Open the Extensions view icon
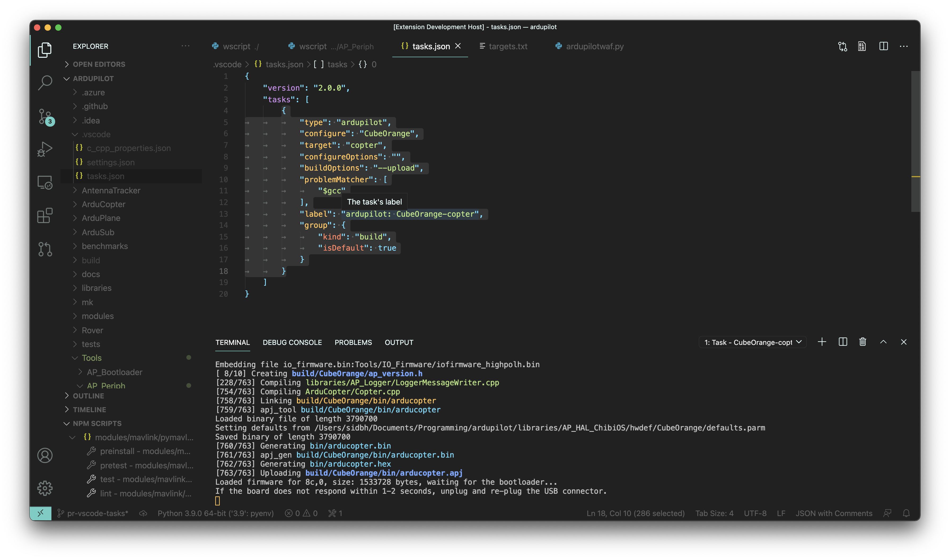Viewport: 950px width, 560px height. pyautogui.click(x=45, y=215)
